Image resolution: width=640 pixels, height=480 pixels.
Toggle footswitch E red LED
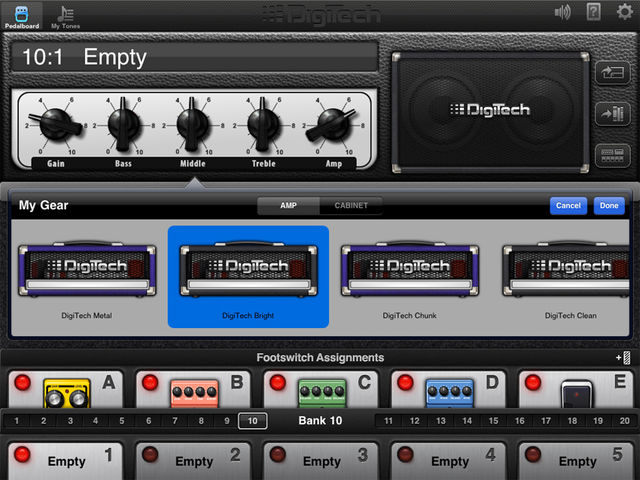pyautogui.click(x=533, y=382)
